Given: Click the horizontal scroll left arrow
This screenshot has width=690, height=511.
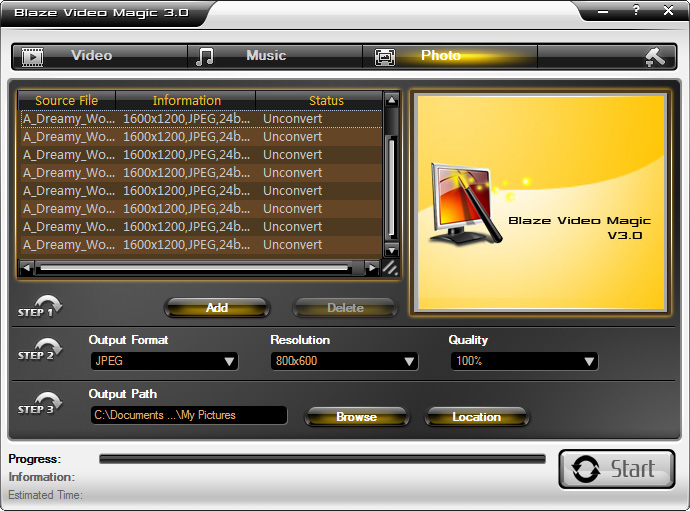Looking at the screenshot, I should (26, 268).
